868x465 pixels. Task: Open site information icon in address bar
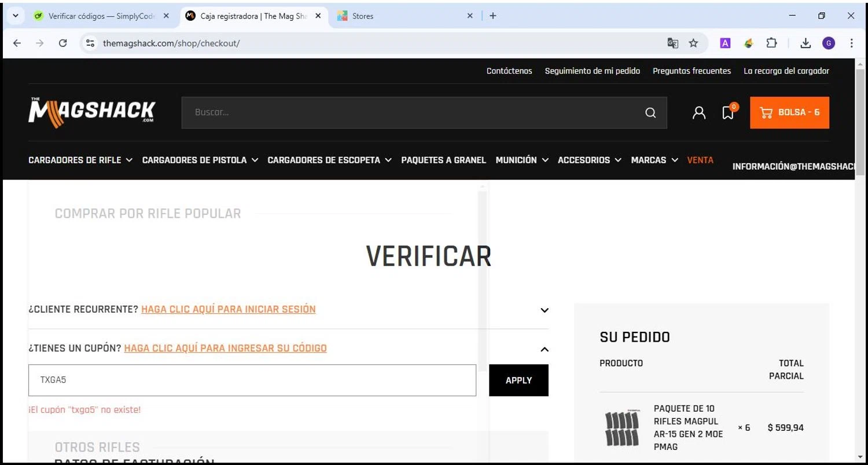click(x=90, y=43)
